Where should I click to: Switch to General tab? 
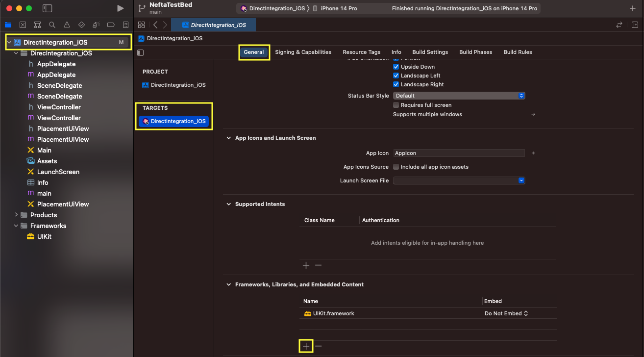[254, 52]
